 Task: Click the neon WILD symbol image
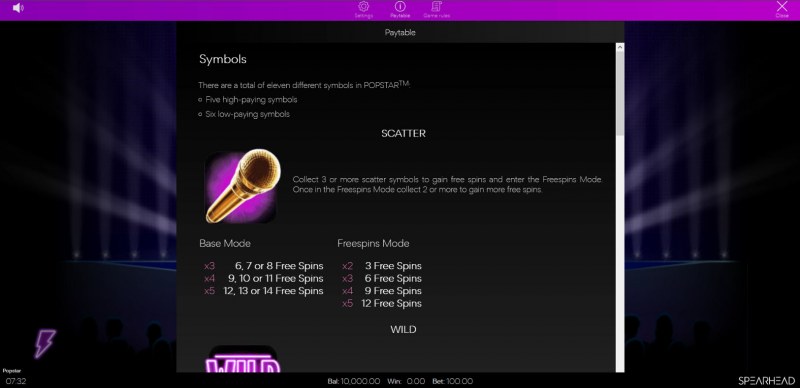point(242,359)
